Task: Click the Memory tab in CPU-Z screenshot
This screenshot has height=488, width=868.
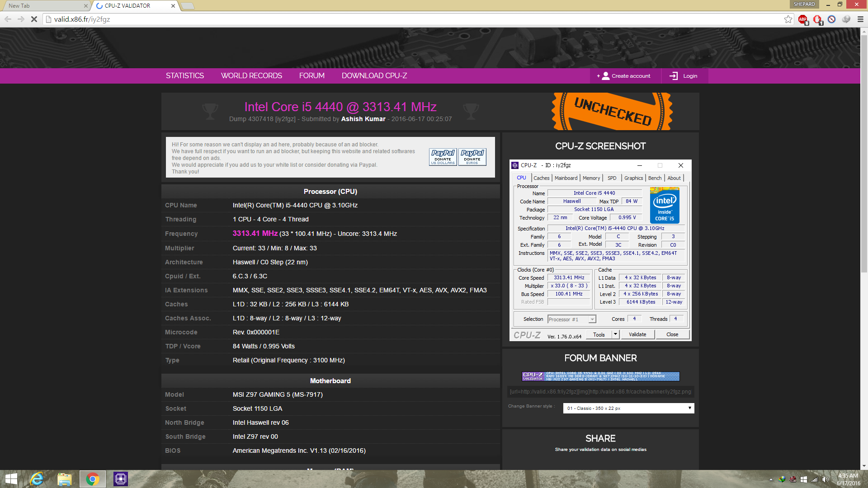Action: [x=591, y=178]
